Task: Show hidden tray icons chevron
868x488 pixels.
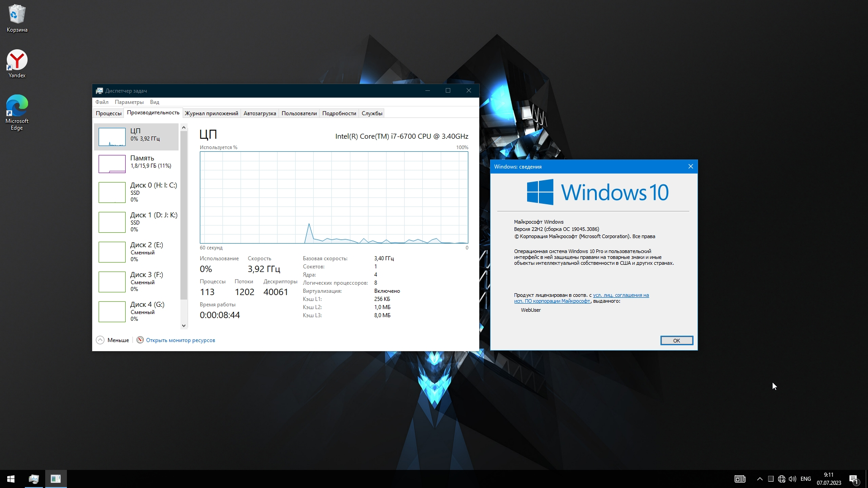Action: click(760, 479)
